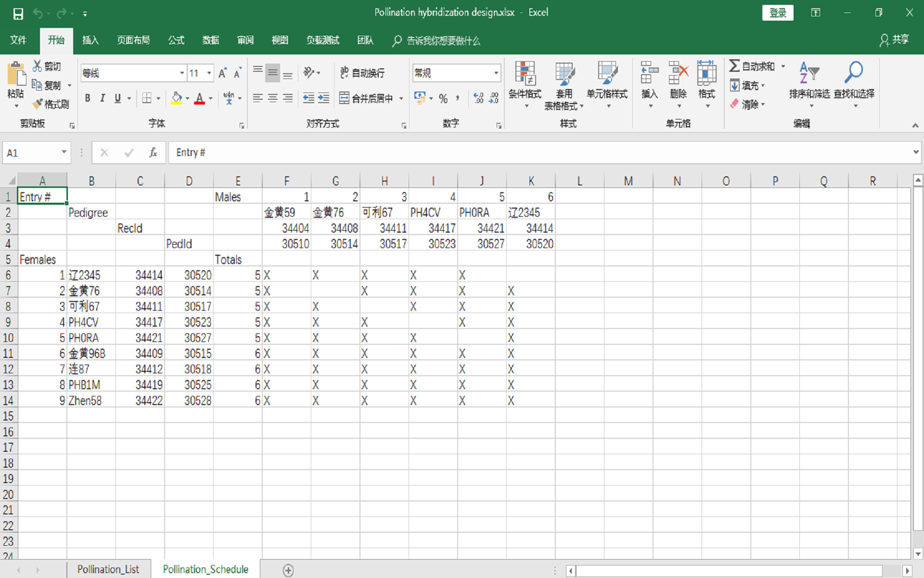
Task: Switch to the 插入 (Insert) tab
Action: 90,40
